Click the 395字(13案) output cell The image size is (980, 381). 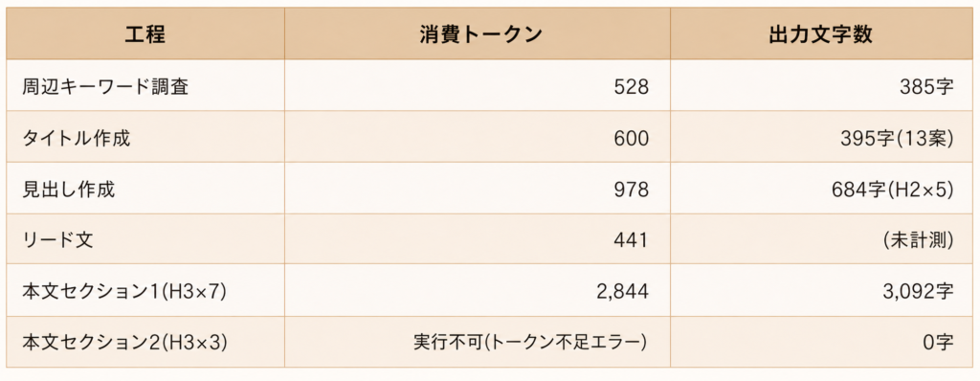pos(896,138)
